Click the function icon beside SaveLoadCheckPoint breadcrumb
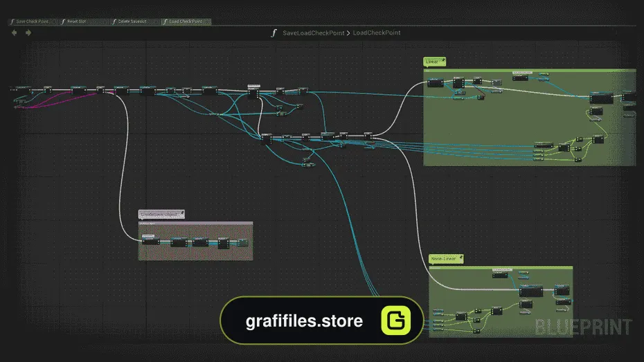 [274, 33]
